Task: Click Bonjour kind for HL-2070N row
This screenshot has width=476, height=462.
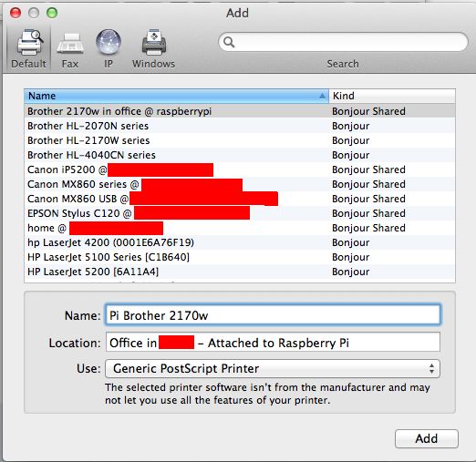Action: point(350,126)
